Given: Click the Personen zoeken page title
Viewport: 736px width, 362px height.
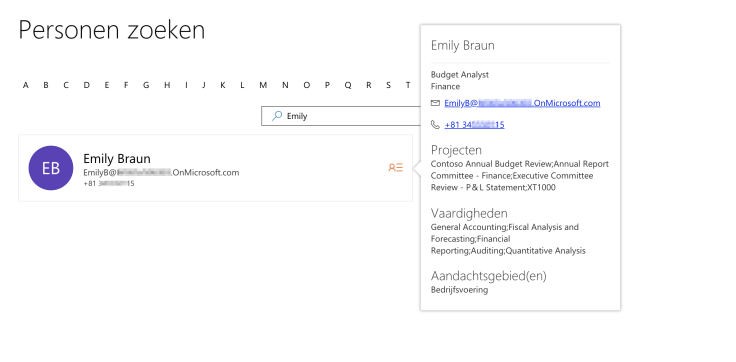Looking at the screenshot, I should (x=112, y=30).
